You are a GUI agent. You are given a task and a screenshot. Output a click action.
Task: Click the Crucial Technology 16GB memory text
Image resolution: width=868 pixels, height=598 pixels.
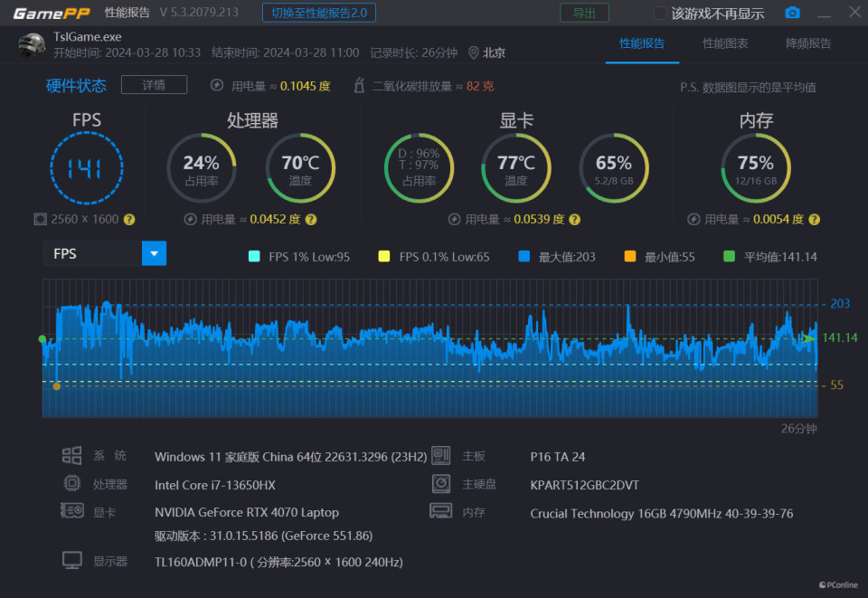(662, 513)
